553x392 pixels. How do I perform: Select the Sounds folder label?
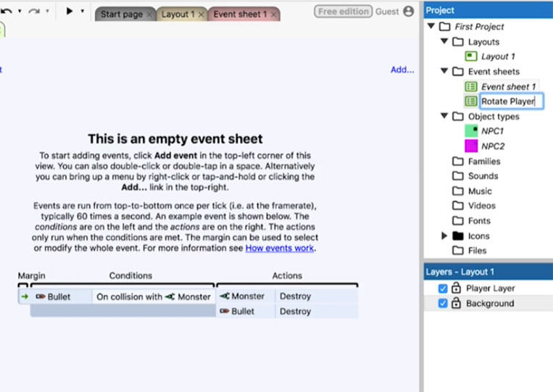pyautogui.click(x=483, y=176)
